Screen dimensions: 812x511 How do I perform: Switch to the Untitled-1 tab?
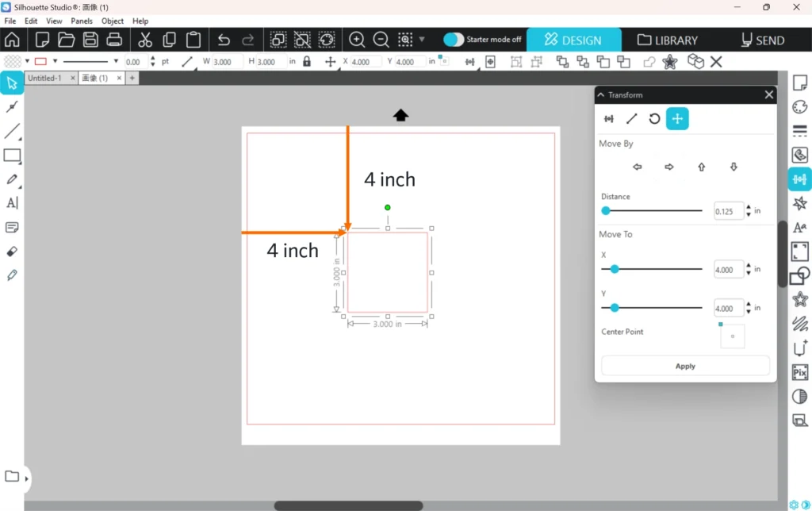pos(45,78)
